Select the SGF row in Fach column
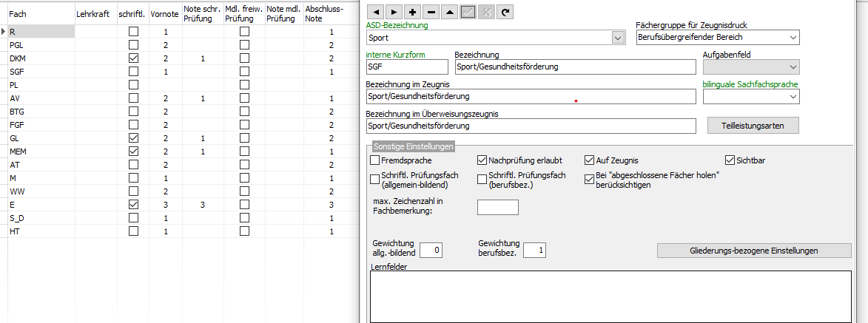 pos(41,72)
